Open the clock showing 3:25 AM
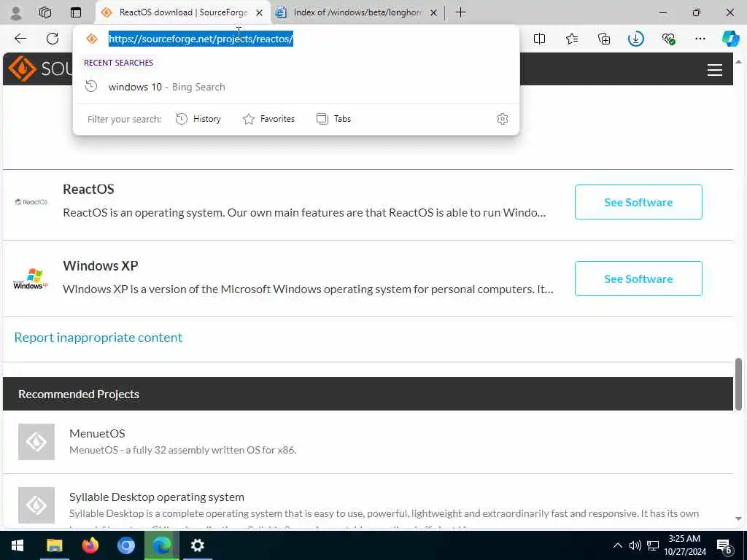 click(x=684, y=545)
